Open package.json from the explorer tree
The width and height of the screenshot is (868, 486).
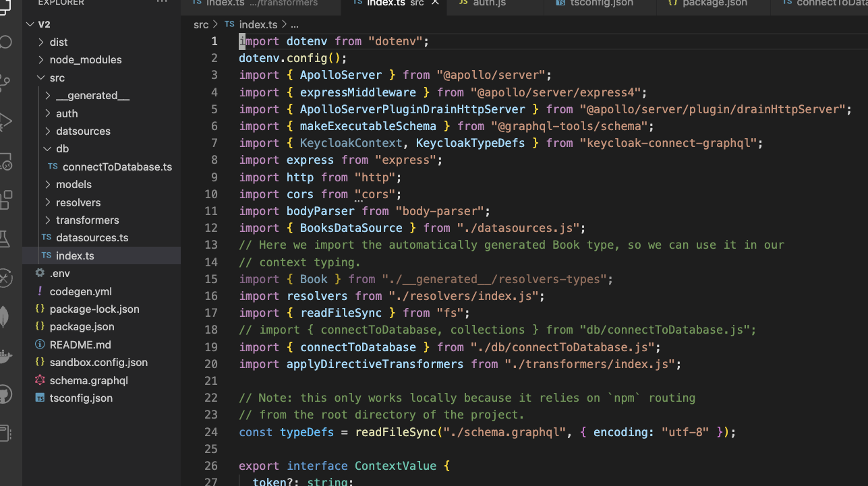click(101, 326)
